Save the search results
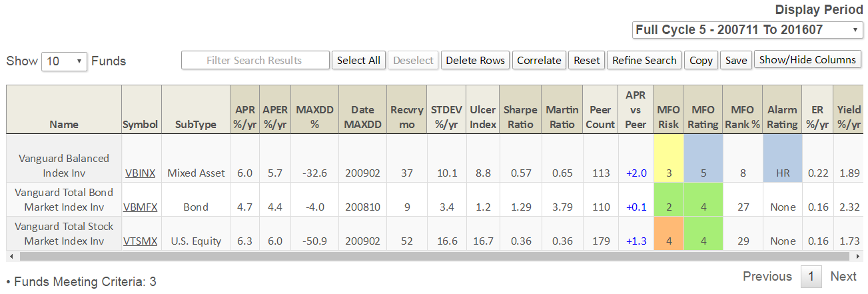This screenshot has width=868, height=294. coord(736,60)
